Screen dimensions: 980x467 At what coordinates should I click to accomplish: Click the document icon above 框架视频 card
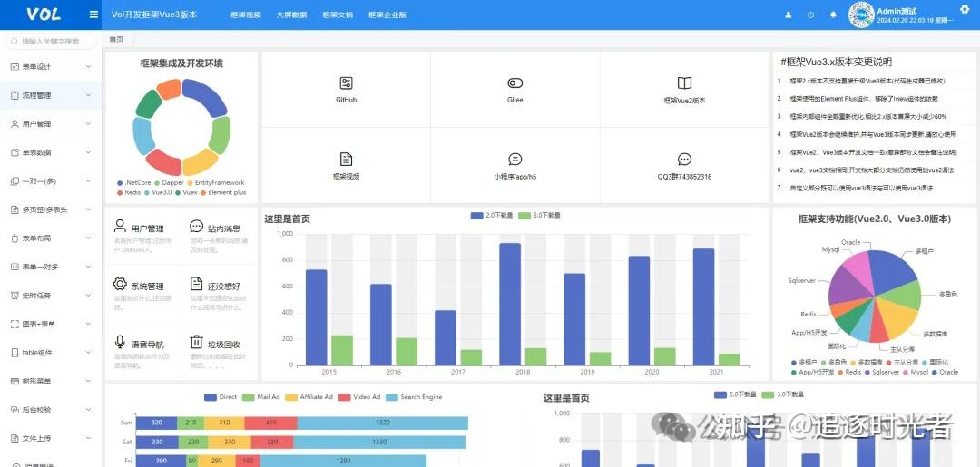347,159
